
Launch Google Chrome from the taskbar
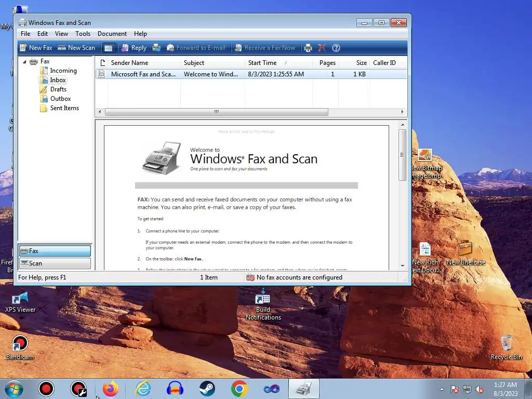pyautogui.click(x=239, y=389)
